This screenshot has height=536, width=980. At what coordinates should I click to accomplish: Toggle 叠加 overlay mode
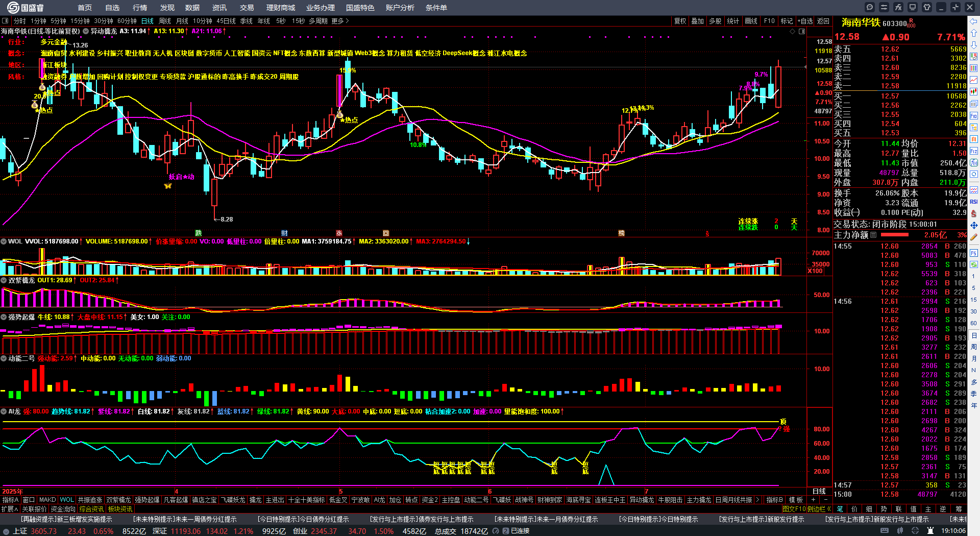tap(697, 21)
